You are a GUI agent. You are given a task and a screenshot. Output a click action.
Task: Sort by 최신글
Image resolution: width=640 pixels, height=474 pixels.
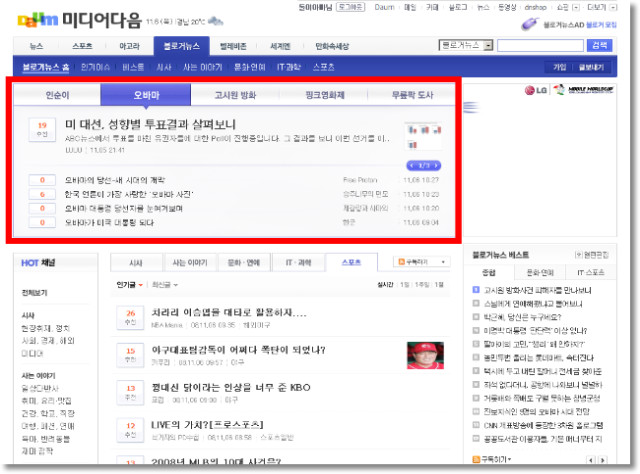[164, 285]
